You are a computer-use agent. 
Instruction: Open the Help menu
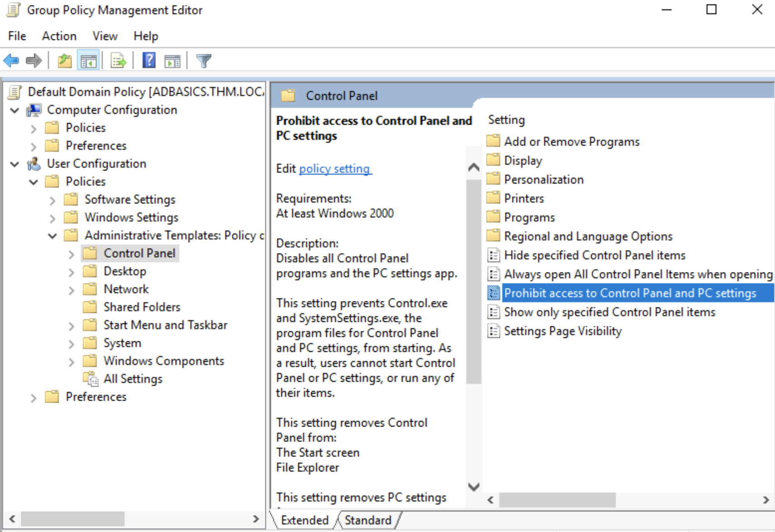pyautogui.click(x=146, y=36)
